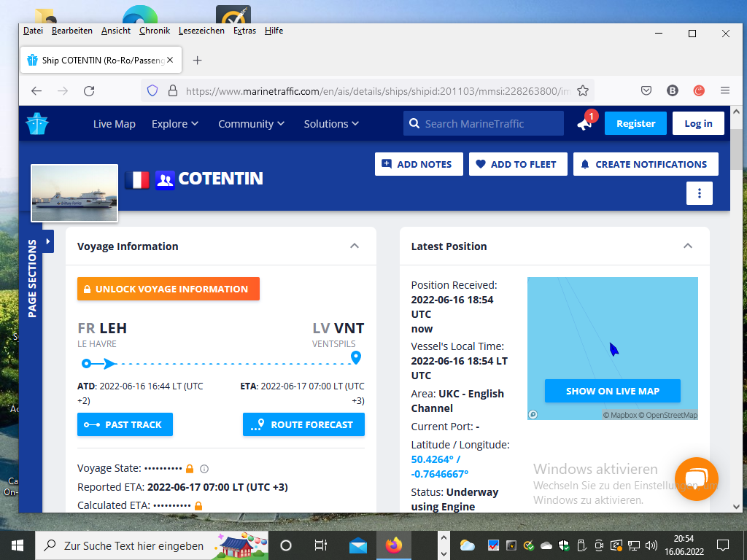Viewport: 747px width, 560px height.
Task: Click the search magnifier icon
Action: pyautogui.click(x=414, y=123)
